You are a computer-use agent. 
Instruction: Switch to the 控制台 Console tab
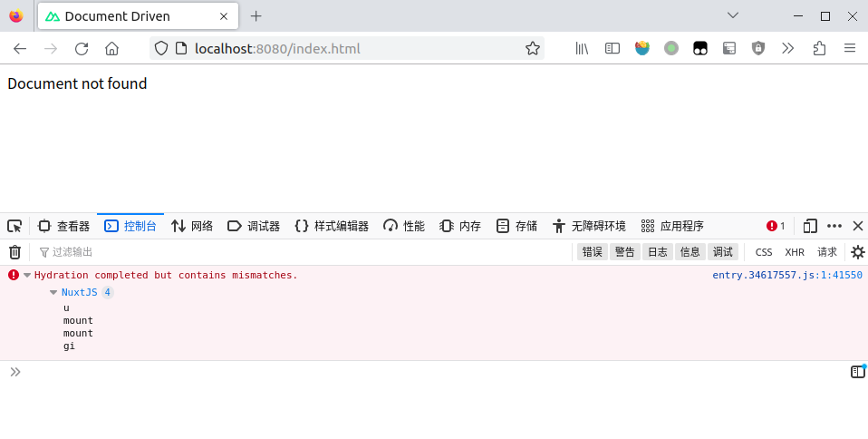[x=130, y=226]
